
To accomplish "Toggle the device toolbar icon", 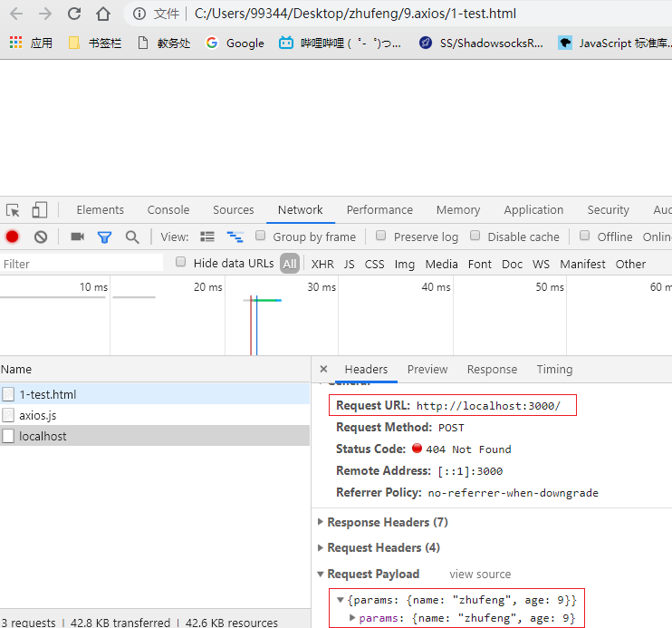I will (x=39, y=210).
